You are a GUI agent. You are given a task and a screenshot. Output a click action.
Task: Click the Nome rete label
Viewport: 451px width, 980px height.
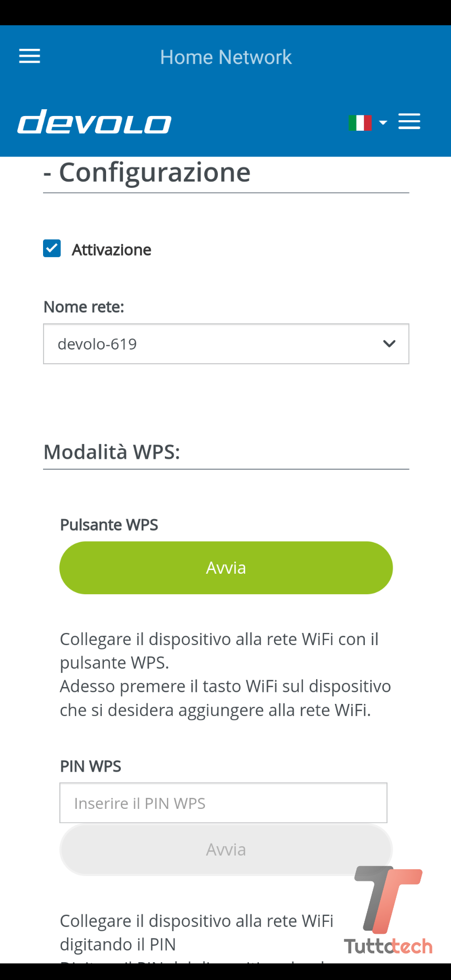84,307
